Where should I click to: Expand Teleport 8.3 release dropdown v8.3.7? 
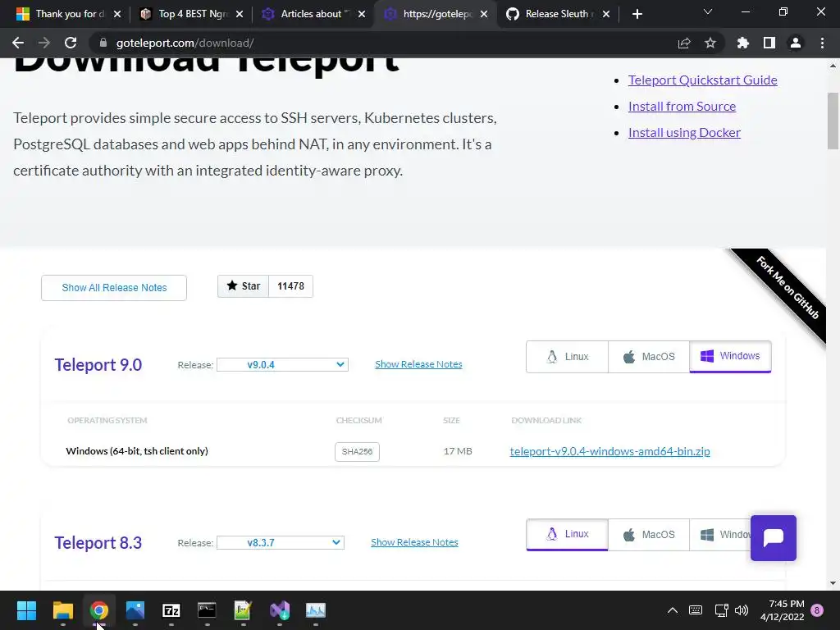(281, 543)
